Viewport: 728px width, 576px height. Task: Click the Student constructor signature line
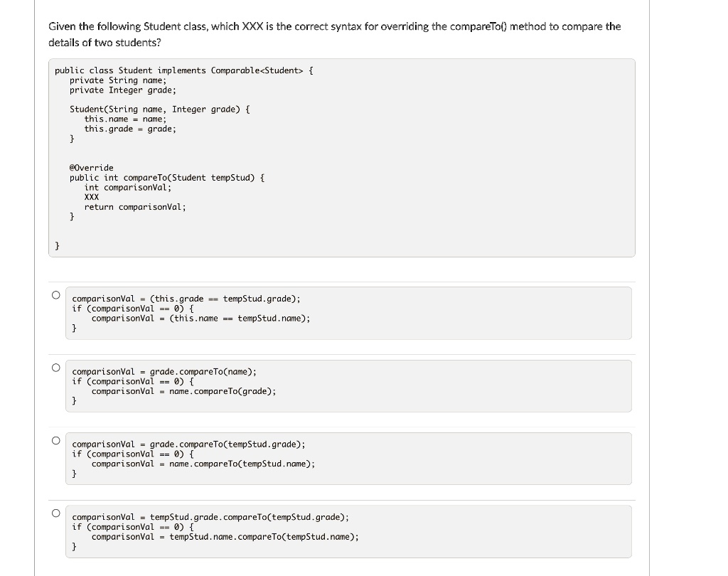click(x=160, y=109)
